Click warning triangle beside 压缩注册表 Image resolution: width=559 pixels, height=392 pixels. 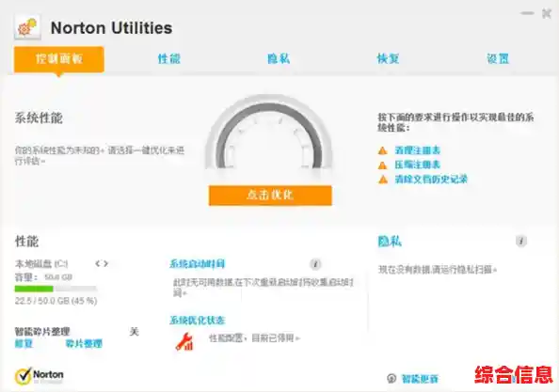[x=382, y=165]
